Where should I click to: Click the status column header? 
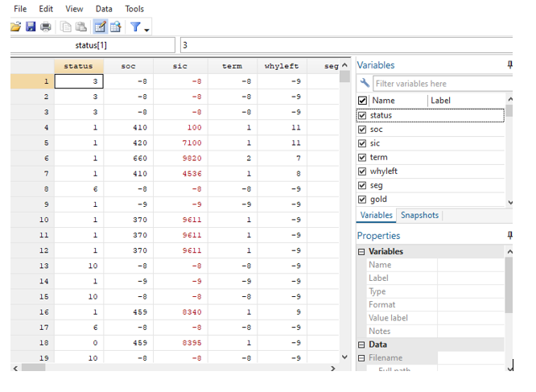(x=79, y=66)
